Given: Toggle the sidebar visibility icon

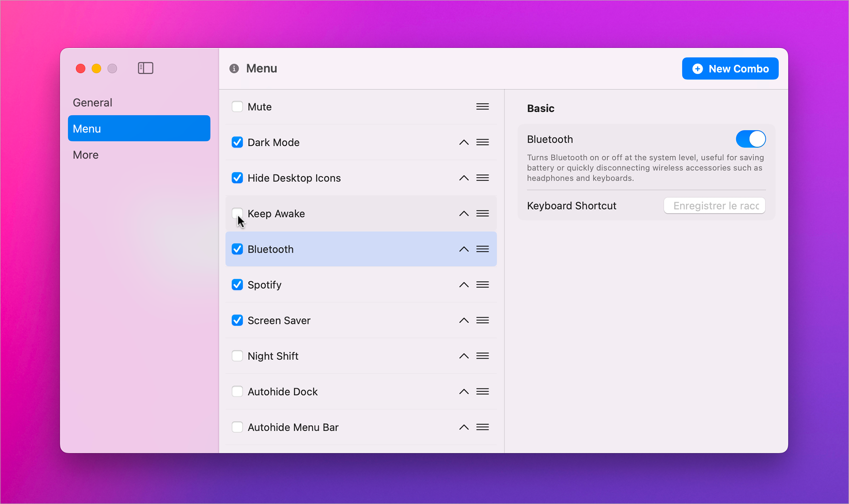Looking at the screenshot, I should [145, 68].
